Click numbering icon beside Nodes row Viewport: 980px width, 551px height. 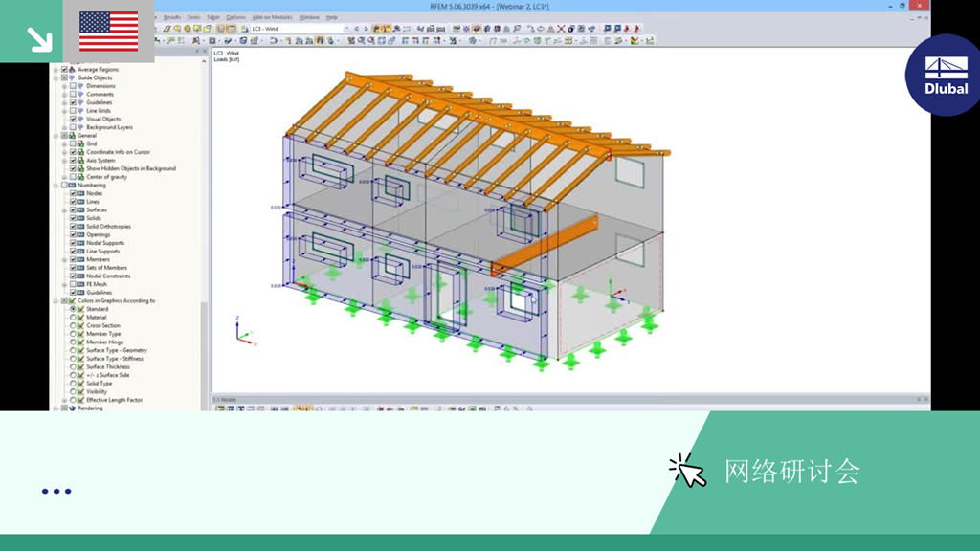click(x=80, y=193)
